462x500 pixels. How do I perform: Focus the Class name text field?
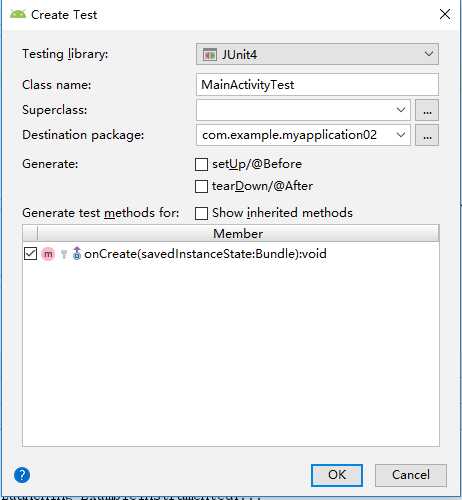point(317,85)
